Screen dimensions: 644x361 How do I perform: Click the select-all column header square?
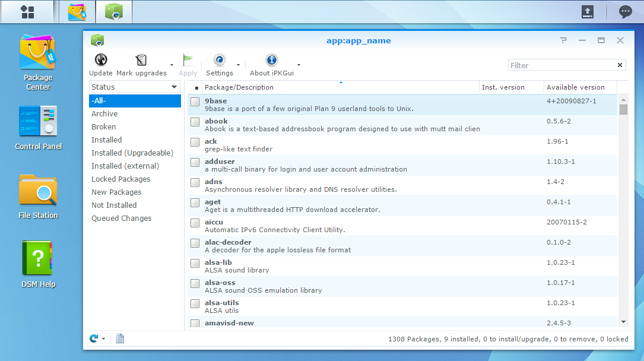point(196,88)
